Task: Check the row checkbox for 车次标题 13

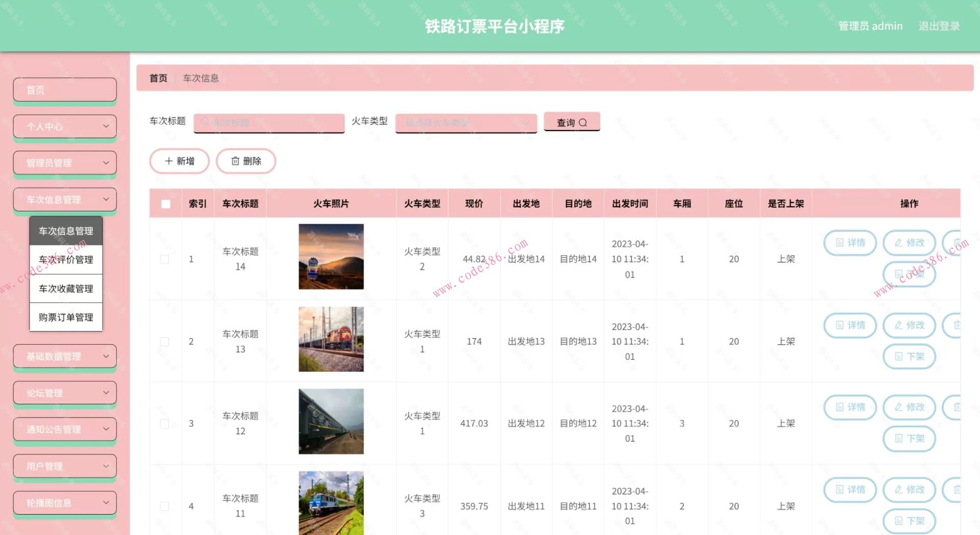Action: tap(164, 341)
